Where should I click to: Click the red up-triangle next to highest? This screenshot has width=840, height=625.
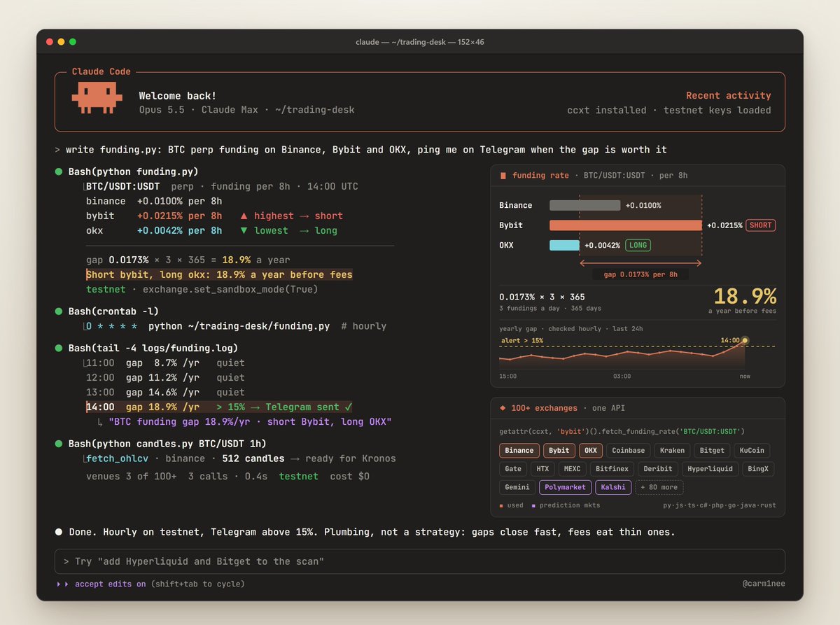tap(244, 216)
